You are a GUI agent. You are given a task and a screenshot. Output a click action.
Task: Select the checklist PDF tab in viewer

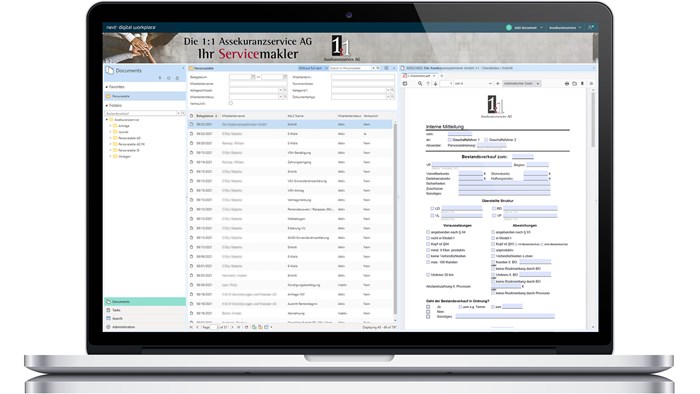pos(419,76)
